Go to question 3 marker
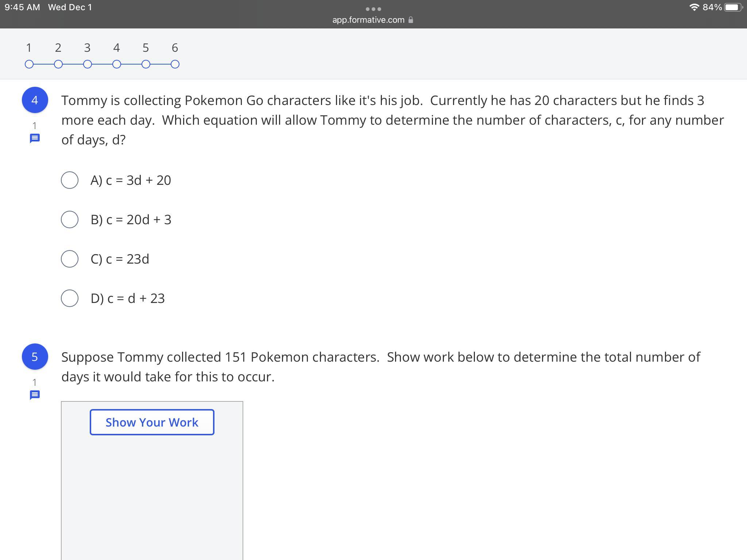Viewport: 747px width, 560px height. [88, 65]
